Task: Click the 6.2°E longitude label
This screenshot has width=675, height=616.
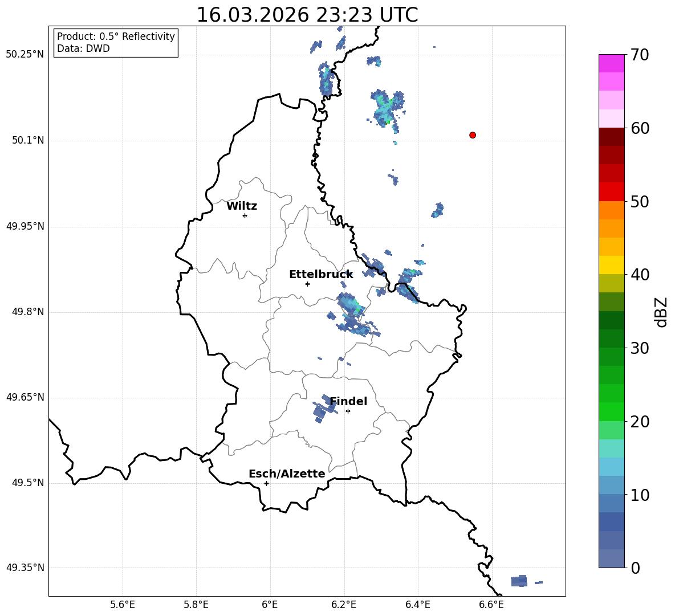Action: tap(344, 605)
